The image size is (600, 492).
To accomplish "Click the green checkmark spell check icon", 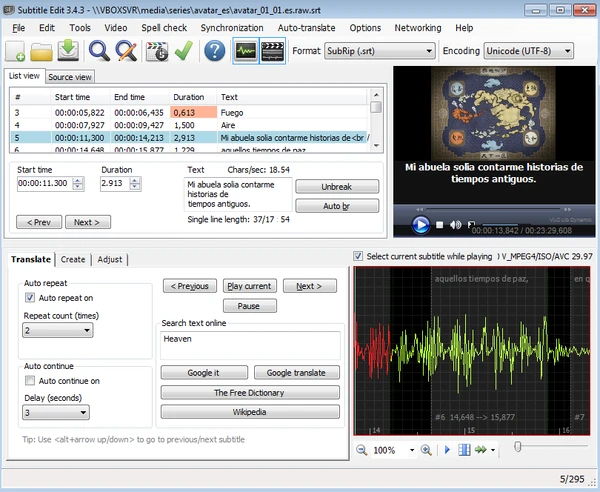I will (184, 50).
